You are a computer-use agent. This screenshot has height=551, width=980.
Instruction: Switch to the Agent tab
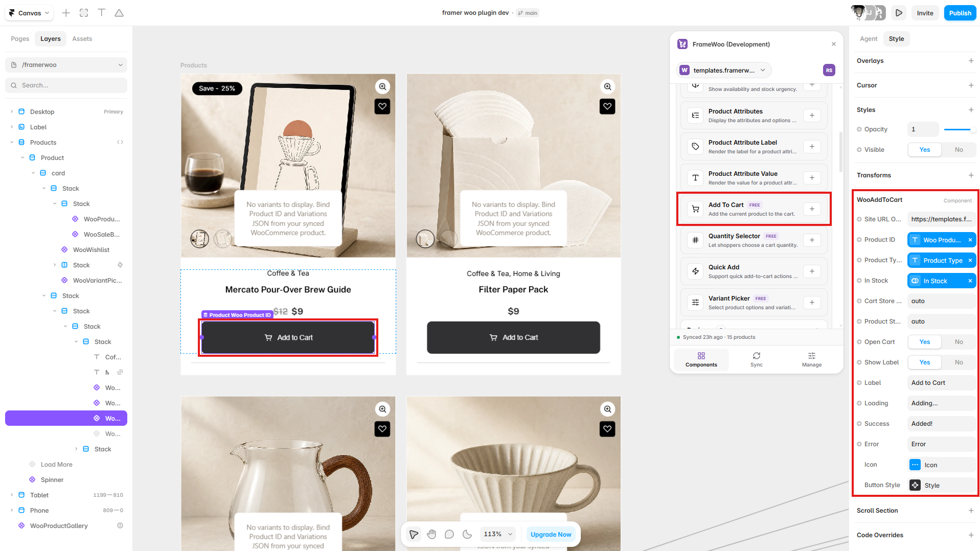(x=868, y=39)
